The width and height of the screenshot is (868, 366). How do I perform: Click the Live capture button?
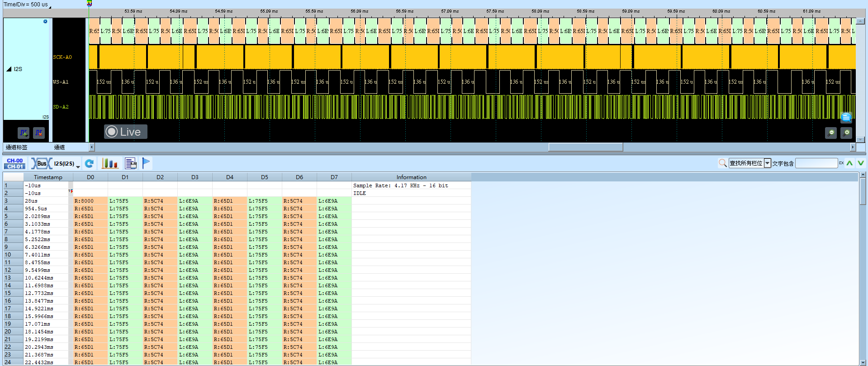pos(126,132)
